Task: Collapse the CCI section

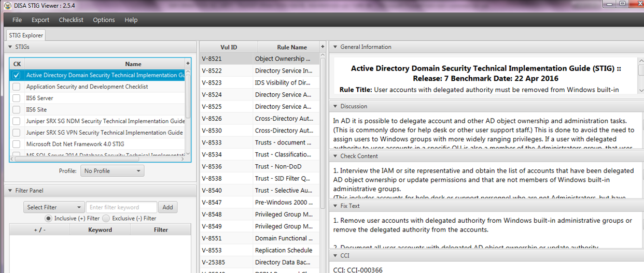Action: point(335,255)
